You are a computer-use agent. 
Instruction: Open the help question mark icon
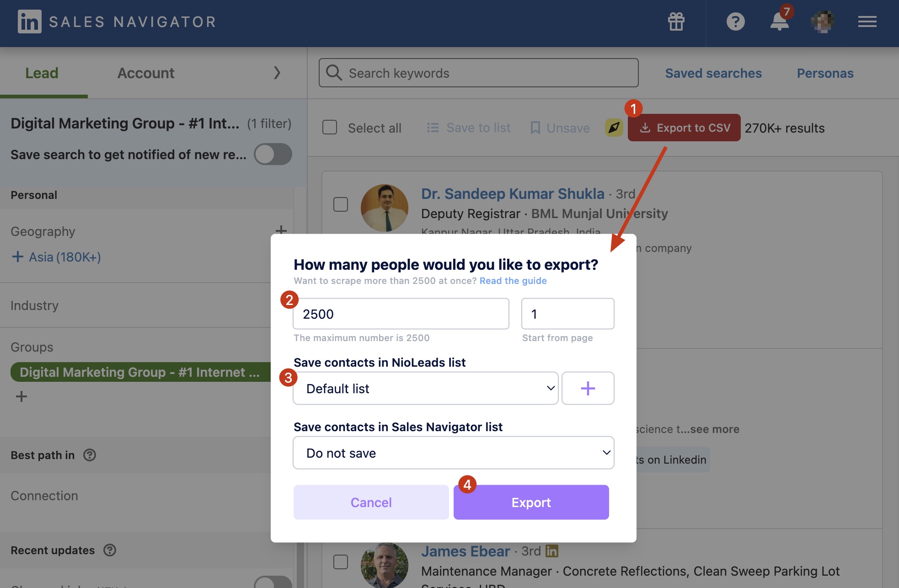tap(735, 21)
